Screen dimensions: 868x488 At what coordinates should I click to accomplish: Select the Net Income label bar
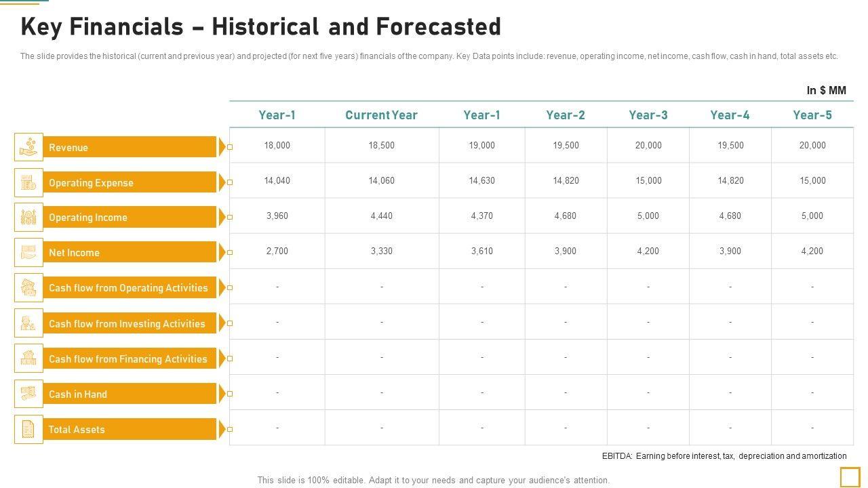[x=130, y=253]
